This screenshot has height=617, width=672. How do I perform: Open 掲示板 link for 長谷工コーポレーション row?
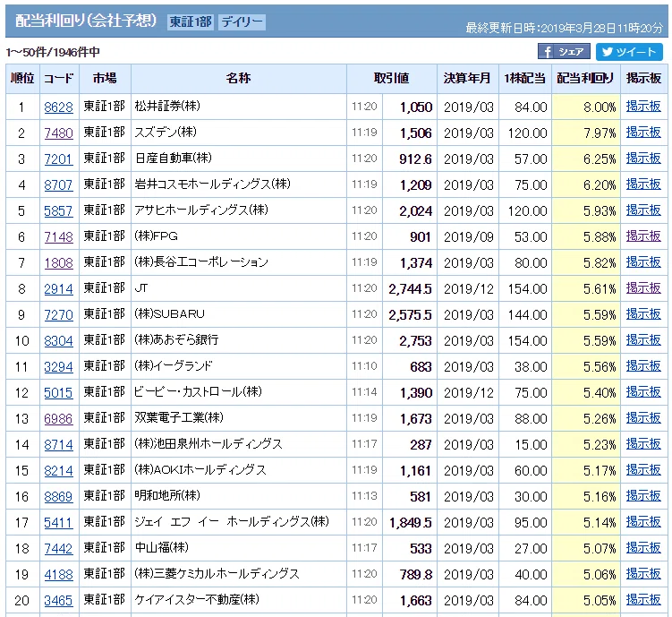pos(643,262)
